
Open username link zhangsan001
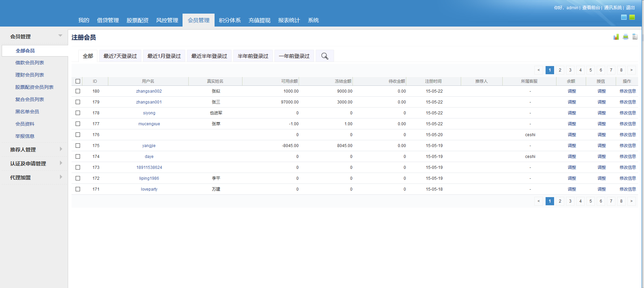click(x=149, y=102)
